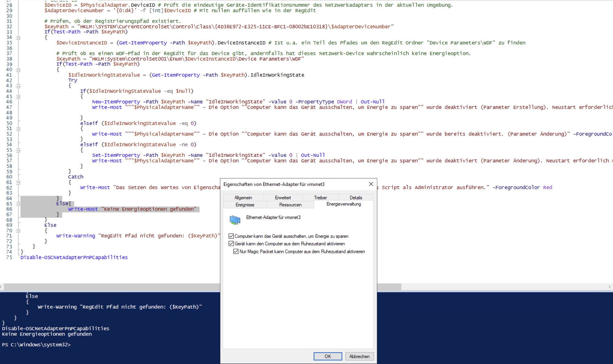The image size is (613, 364).
Task: Select the Energieverwaltung tab
Action: (x=344, y=204)
